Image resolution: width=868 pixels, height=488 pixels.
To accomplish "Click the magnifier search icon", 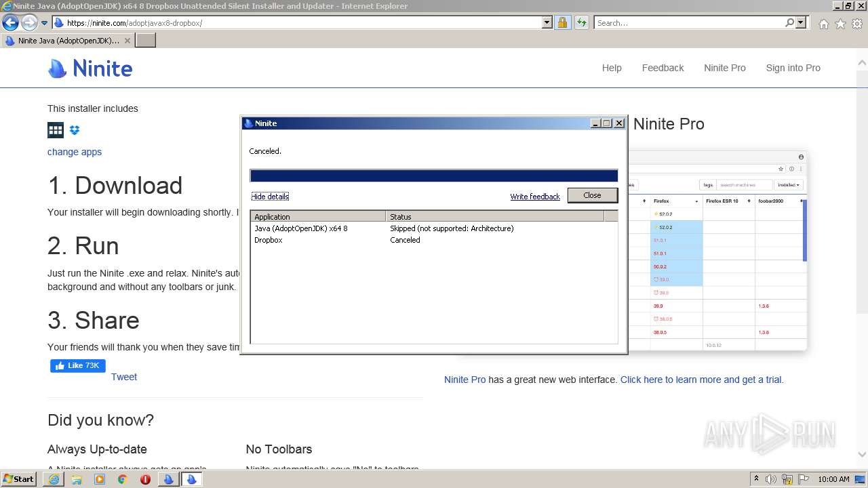I will coord(789,22).
